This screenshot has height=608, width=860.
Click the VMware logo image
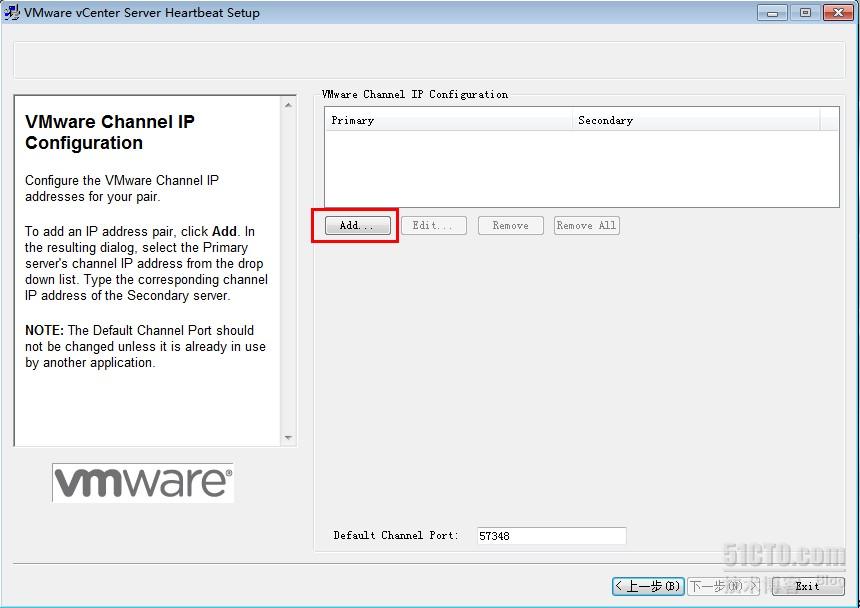click(x=143, y=482)
